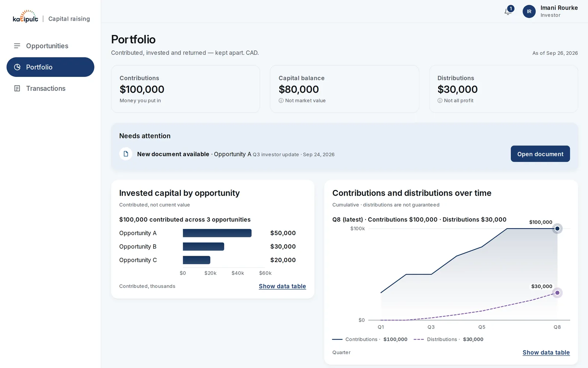Image resolution: width=588 pixels, height=368 pixels.
Task: Click the Opportunity B bar
Action: pos(204,247)
